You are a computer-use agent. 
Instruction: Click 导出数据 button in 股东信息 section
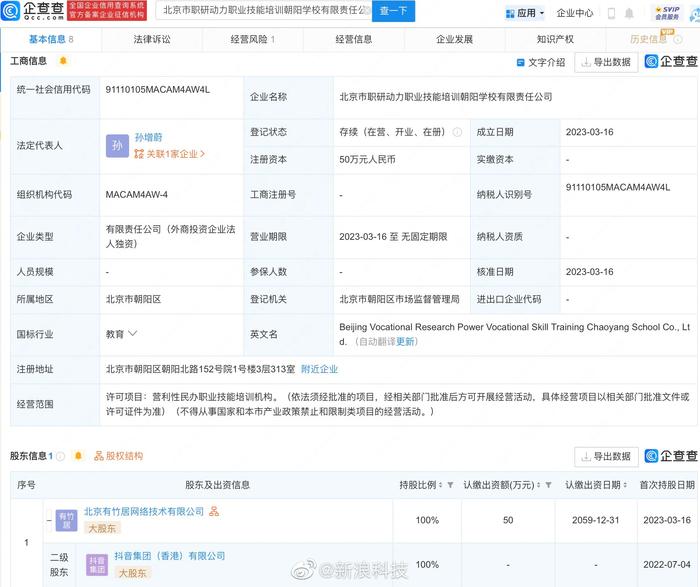pyautogui.click(x=606, y=456)
